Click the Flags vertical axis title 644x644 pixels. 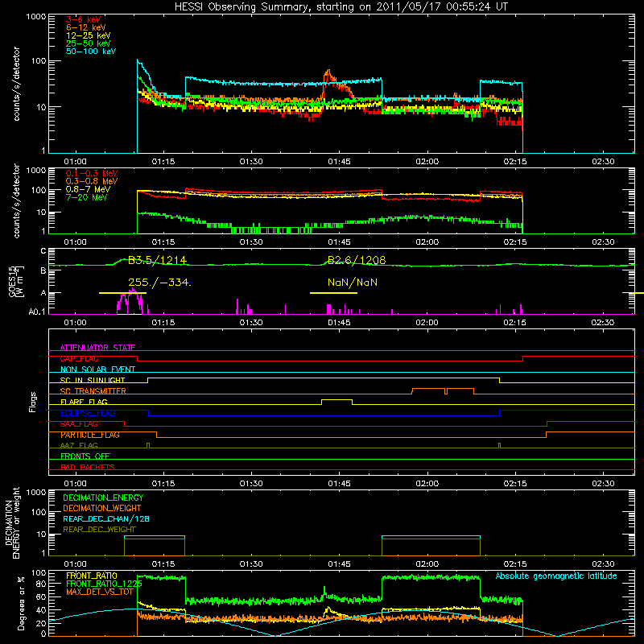click(33, 402)
